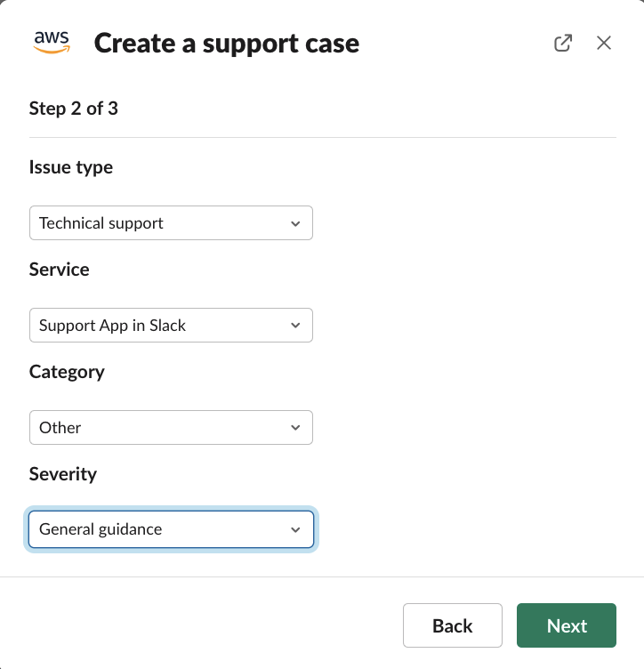The height and width of the screenshot is (669, 644).
Task: Click the 'Create a support case' title
Action: (x=227, y=43)
